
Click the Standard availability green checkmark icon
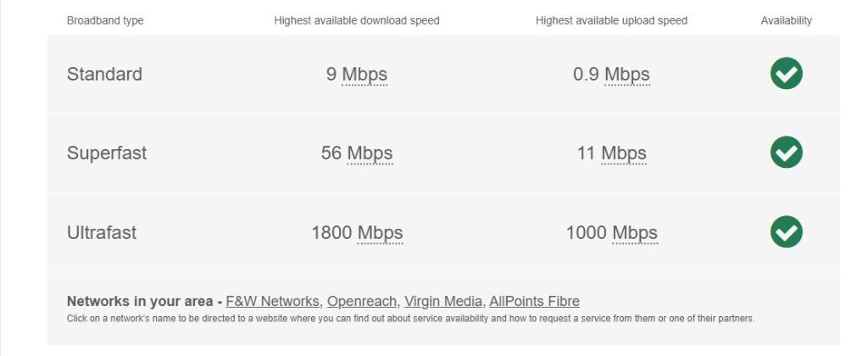pyautogui.click(x=786, y=73)
